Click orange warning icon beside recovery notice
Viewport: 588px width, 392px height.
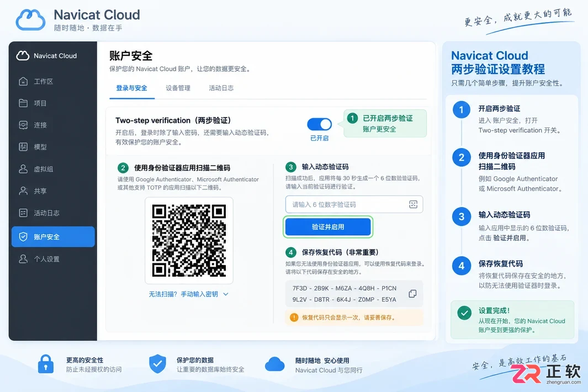pos(294,317)
